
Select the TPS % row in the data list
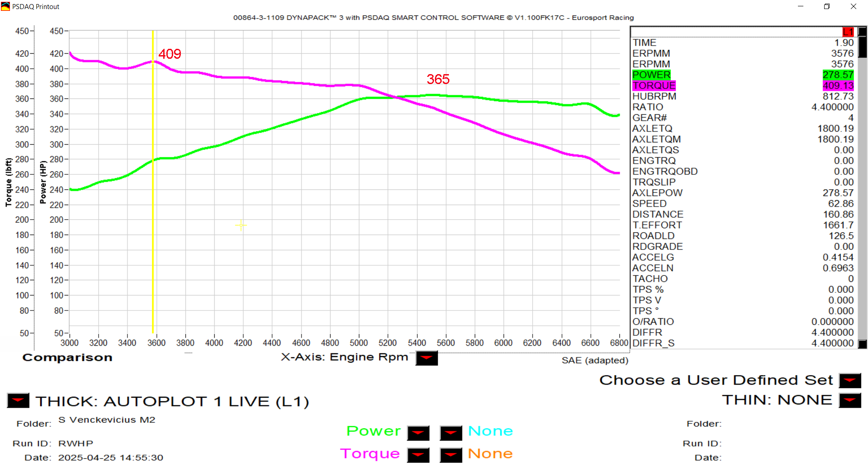coord(743,290)
